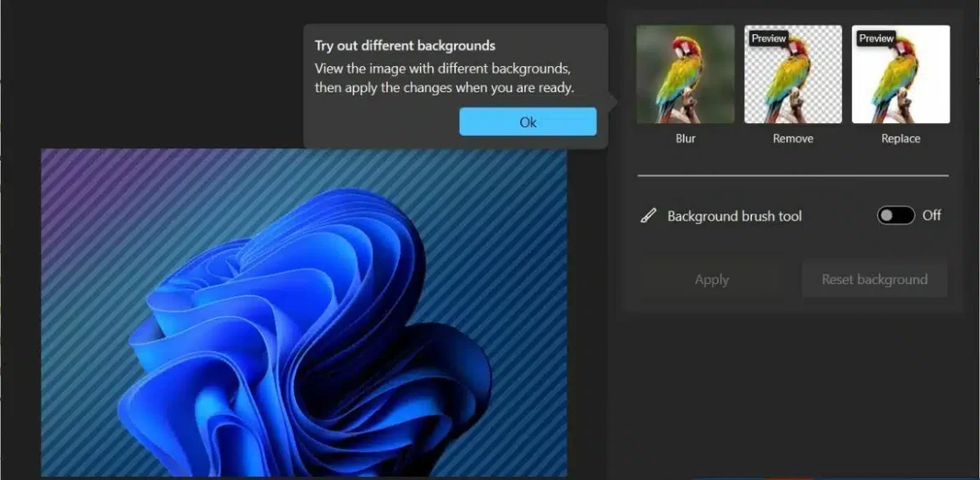The width and height of the screenshot is (980, 480).
Task: Enable the Background brush tool switch
Action: pos(895,215)
